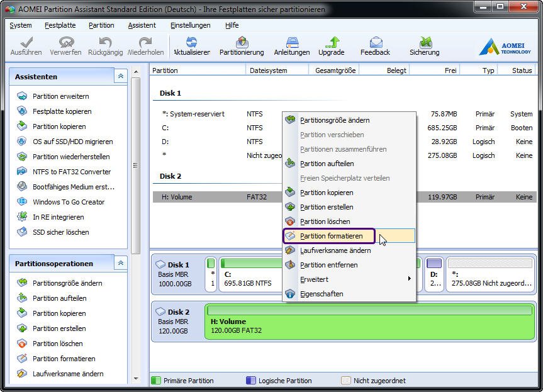The image size is (543, 392).
Task: Click the Wiederholen redo arrow icon
Action: pos(145,42)
